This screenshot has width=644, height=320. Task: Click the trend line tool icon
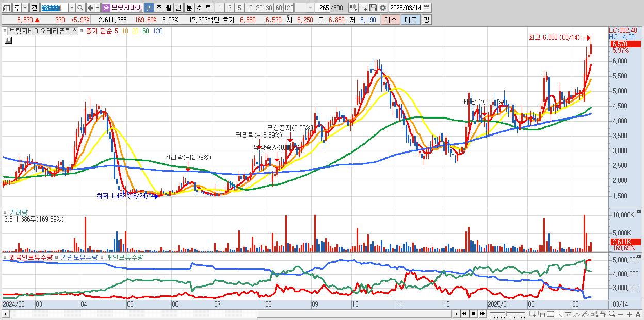pos(568,314)
